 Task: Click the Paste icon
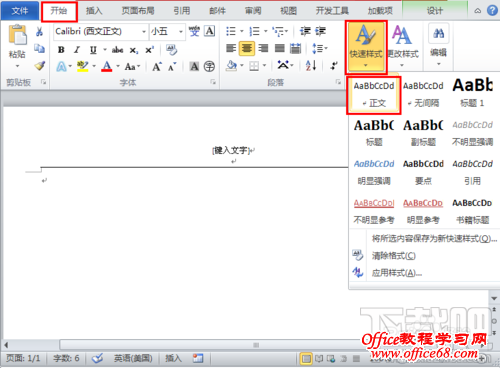point(17,35)
